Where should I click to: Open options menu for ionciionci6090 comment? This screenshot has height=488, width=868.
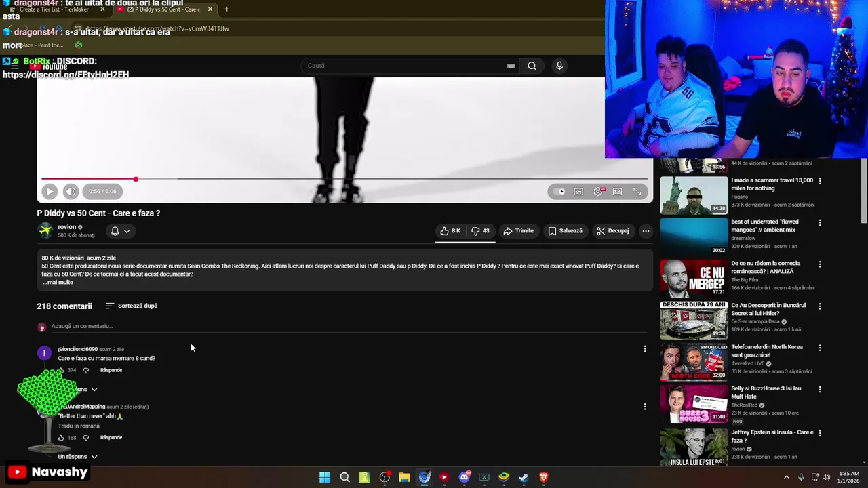point(645,349)
